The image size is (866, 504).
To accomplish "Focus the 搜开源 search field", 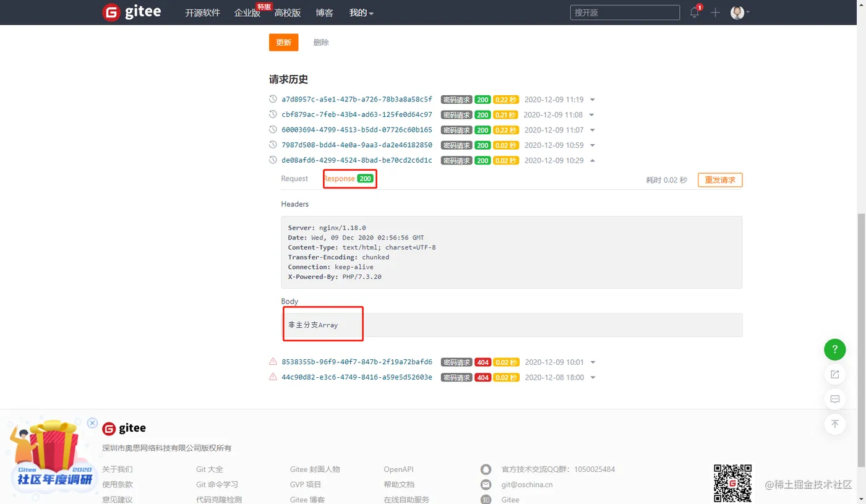I will pos(625,12).
